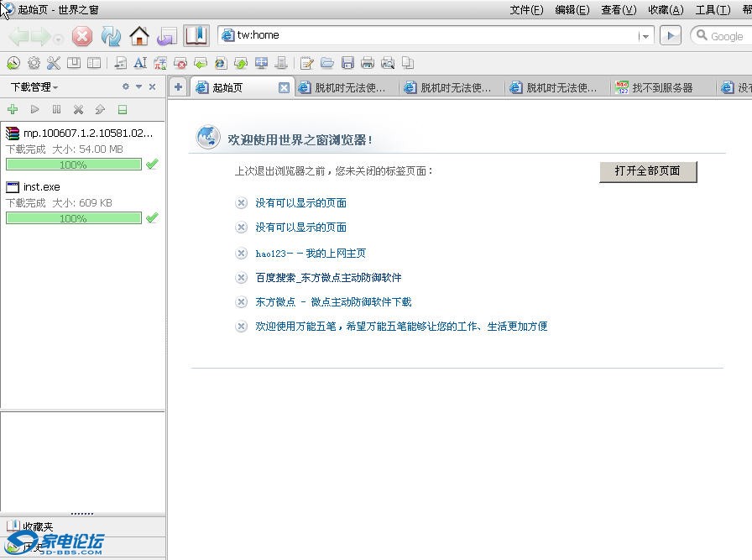This screenshot has width=752, height=560.
Task: Open address bar dropdown arrow
Action: coord(645,36)
